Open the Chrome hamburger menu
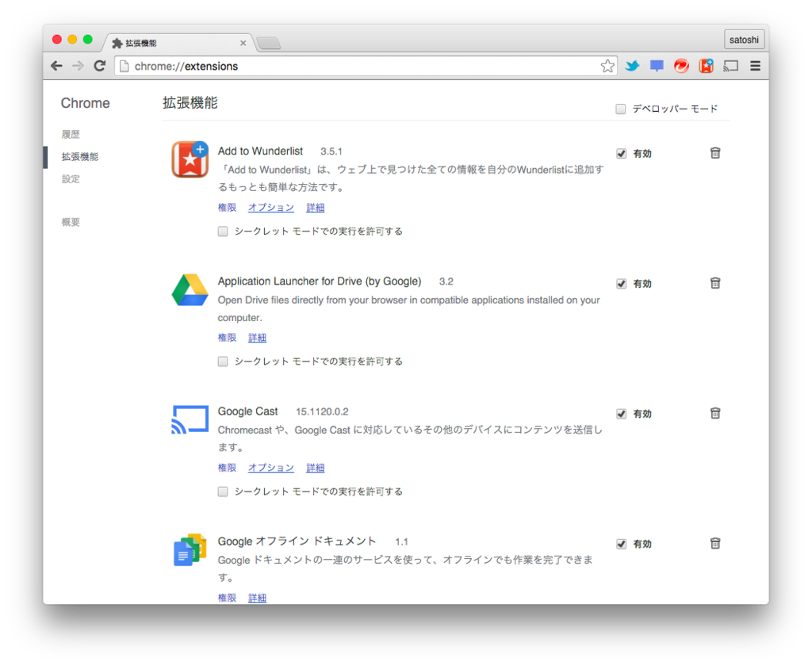The image size is (812, 666). click(755, 66)
